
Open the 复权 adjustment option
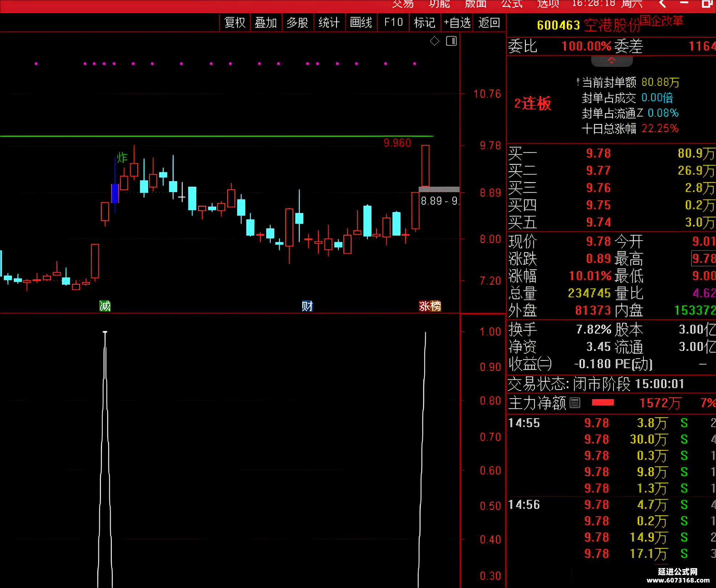coord(235,23)
